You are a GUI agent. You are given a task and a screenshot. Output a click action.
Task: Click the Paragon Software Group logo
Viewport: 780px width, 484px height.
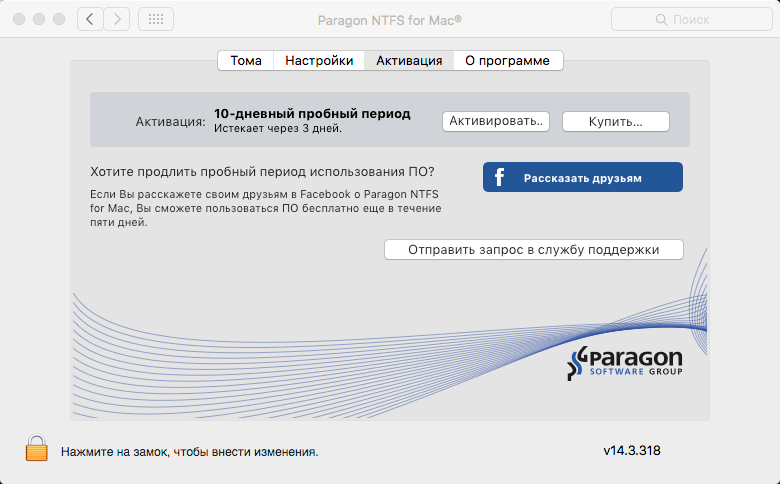625,364
